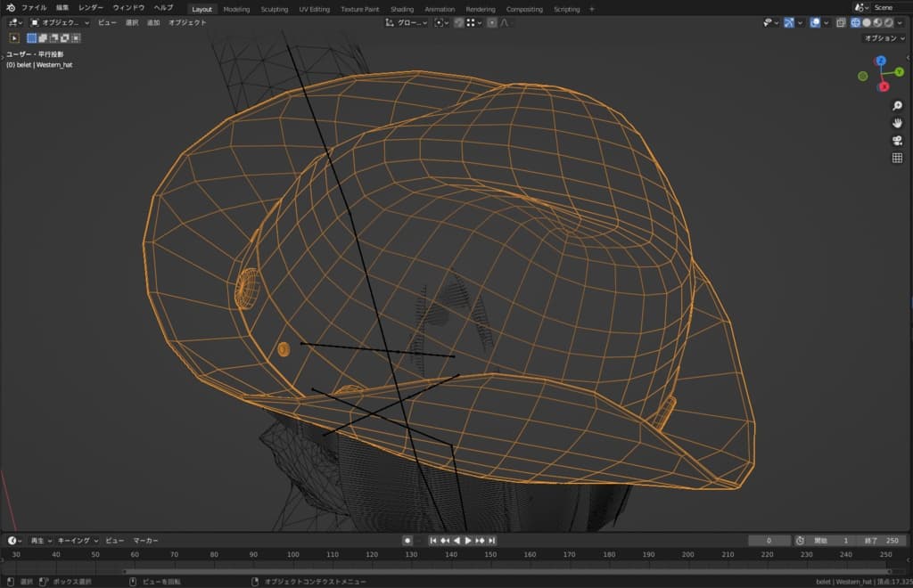This screenshot has width=913, height=588.
Task: Toggle the snap magnet button
Action: pos(456,22)
